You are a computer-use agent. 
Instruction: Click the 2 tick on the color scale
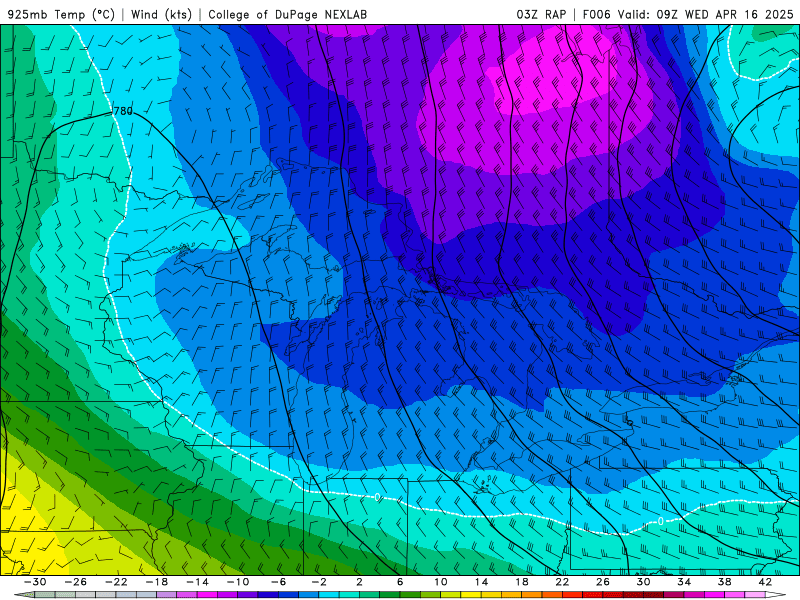coord(359,582)
